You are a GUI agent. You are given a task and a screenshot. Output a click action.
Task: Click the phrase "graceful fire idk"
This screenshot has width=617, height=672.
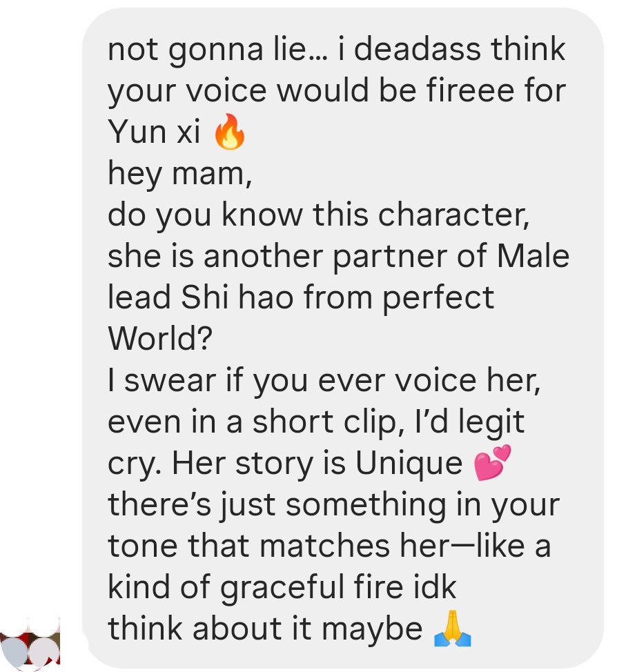338,587
